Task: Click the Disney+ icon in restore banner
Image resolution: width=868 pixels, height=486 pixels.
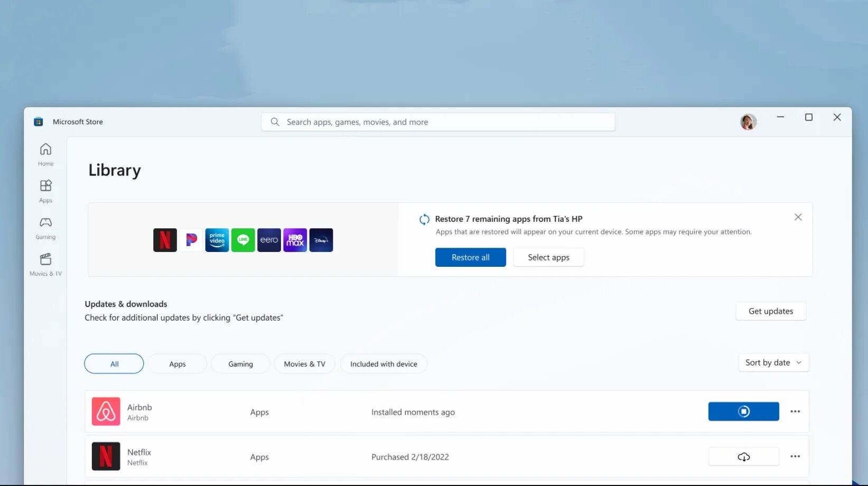Action: coord(321,240)
